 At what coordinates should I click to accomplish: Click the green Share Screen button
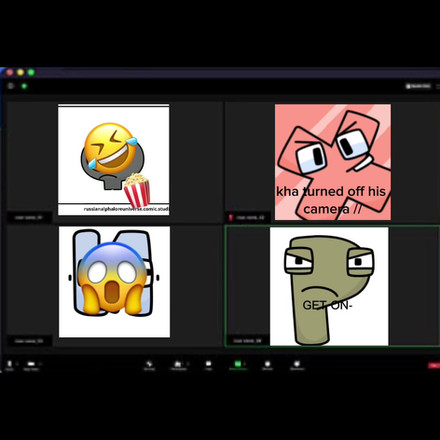click(x=238, y=364)
